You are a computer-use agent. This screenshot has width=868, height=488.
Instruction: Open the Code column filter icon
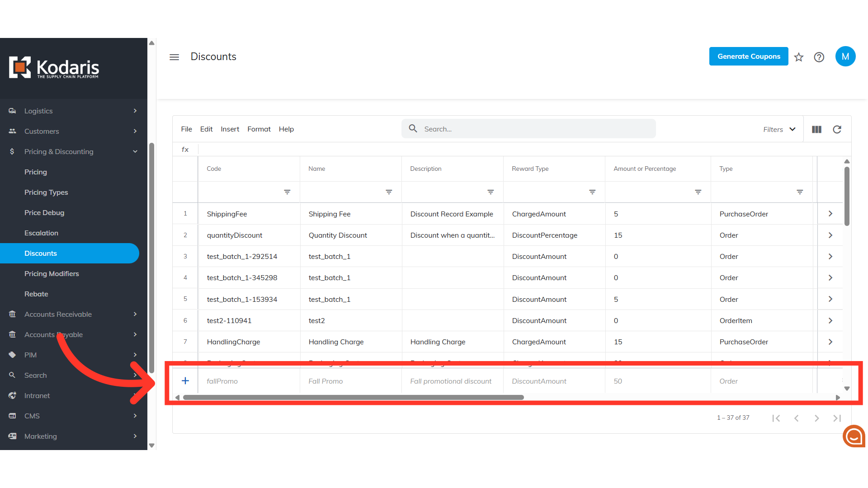(287, 192)
